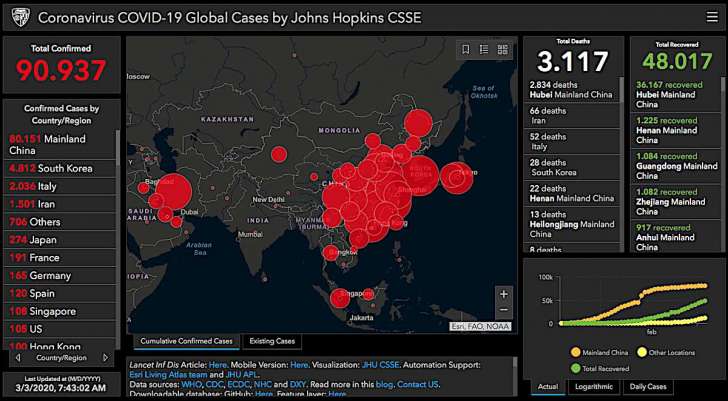This screenshot has height=401, width=728.
Task: Open the basemap gallery grid icon
Action: 502,49
